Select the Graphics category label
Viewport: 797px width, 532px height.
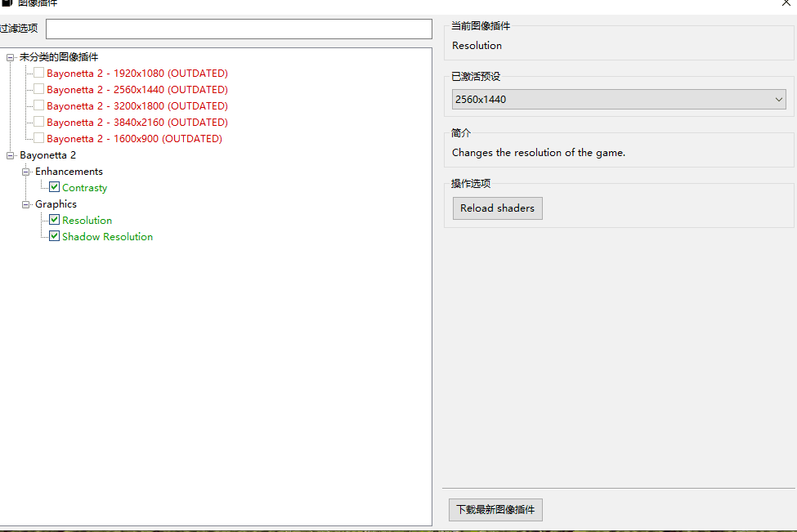56,203
